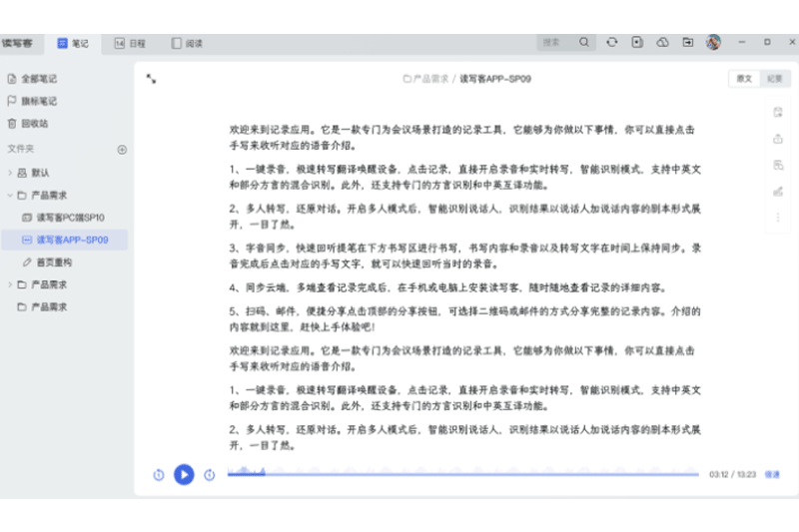Expand the 默认 folder
The image size is (799, 532).
pos(10,173)
